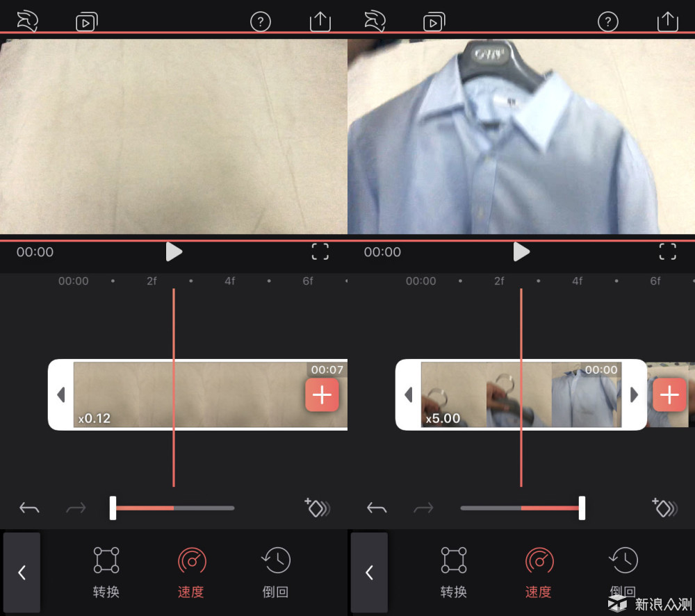Click the left trim arrow on the x0.12 clip
Image resolution: width=695 pixels, height=616 pixels.
[60, 394]
